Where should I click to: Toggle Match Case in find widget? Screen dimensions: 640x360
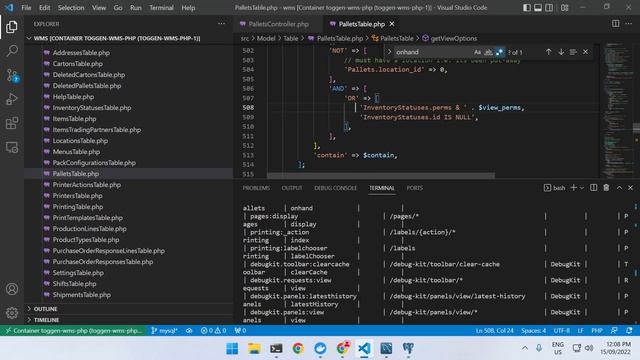(478, 52)
